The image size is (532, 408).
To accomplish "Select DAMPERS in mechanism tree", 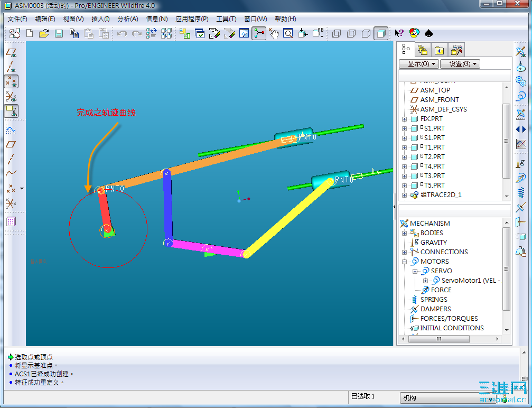I will pos(436,309).
